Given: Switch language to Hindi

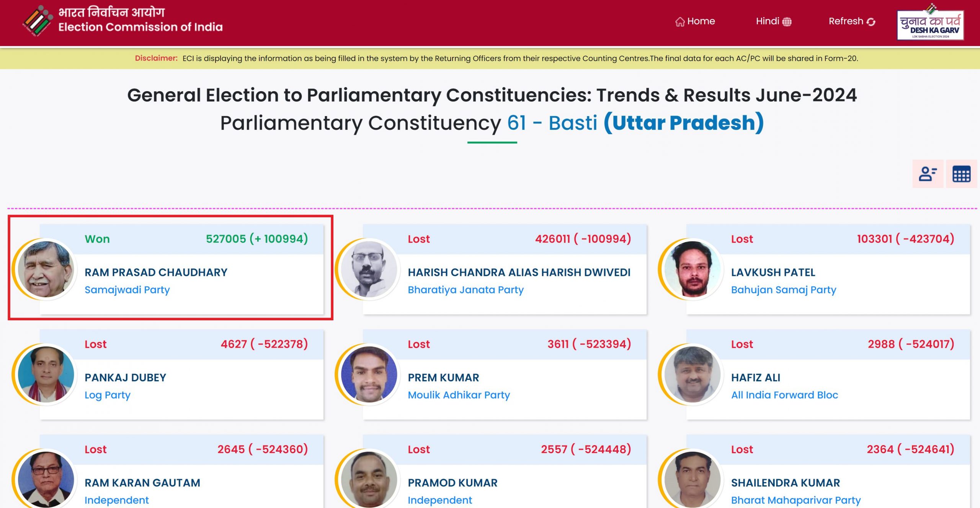Looking at the screenshot, I should tap(773, 21).
